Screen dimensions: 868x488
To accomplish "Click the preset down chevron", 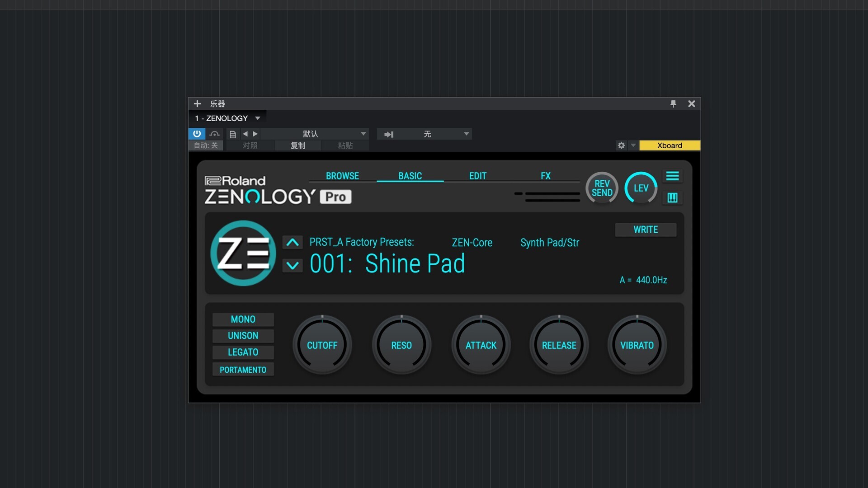I will 292,265.
